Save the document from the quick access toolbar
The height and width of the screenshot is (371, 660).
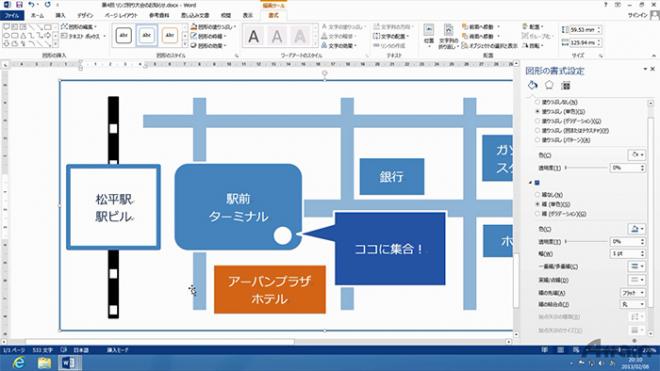[x=19, y=5]
